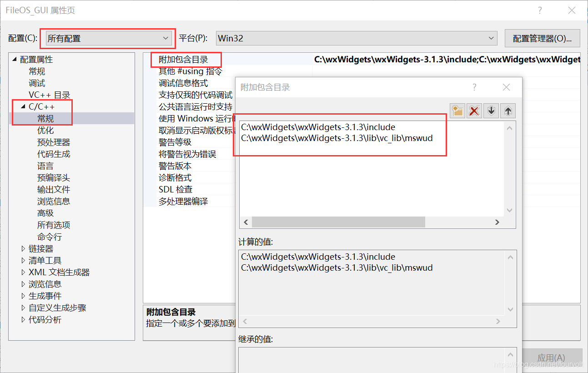The width and height of the screenshot is (588, 373).
Task: Select 常规 under C/C++
Action: (45, 119)
